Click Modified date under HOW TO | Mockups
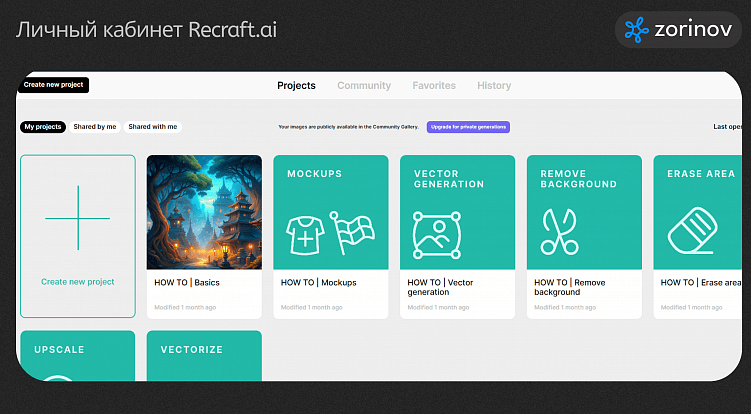This screenshot has height=414, width=751. [x=312, y=308]
